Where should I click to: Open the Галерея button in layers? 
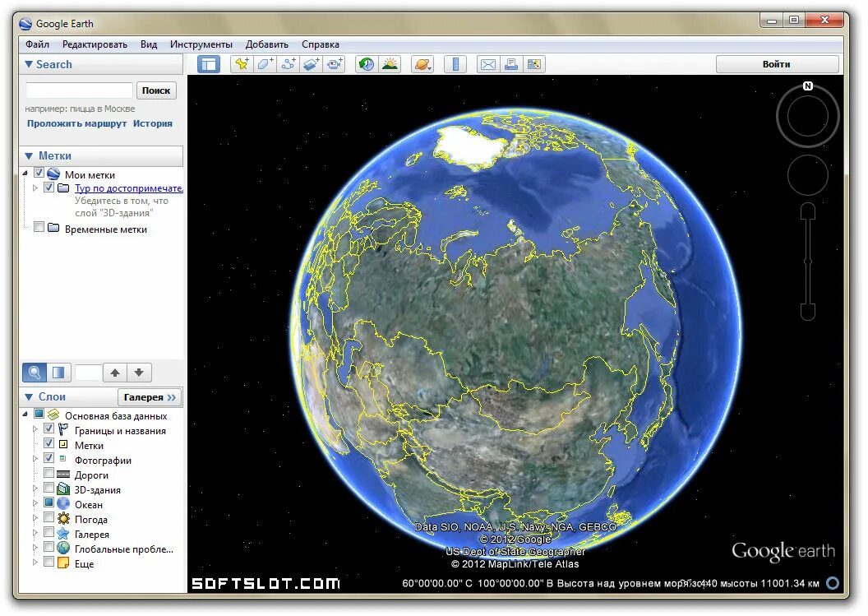coord(150,397)
